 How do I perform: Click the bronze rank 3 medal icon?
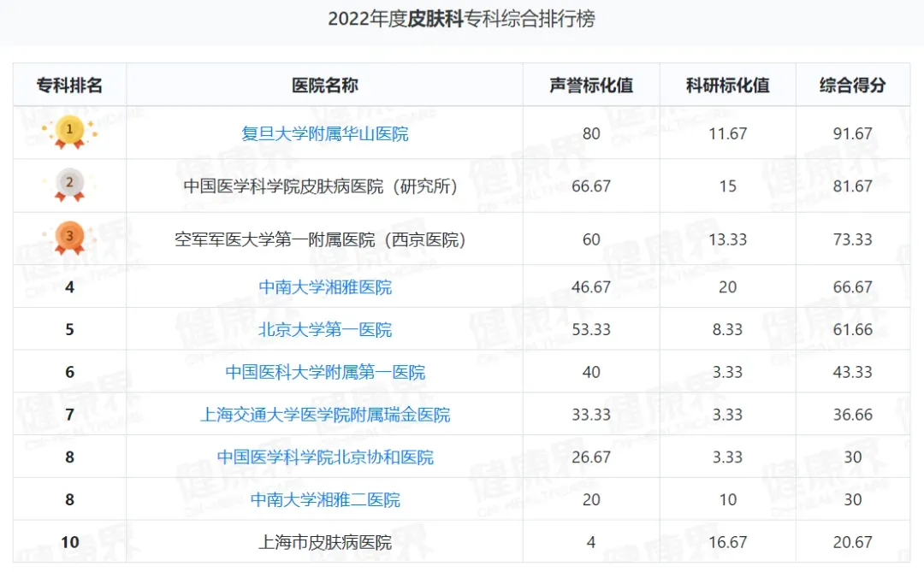pyautogui.click(x=69, y=238)
